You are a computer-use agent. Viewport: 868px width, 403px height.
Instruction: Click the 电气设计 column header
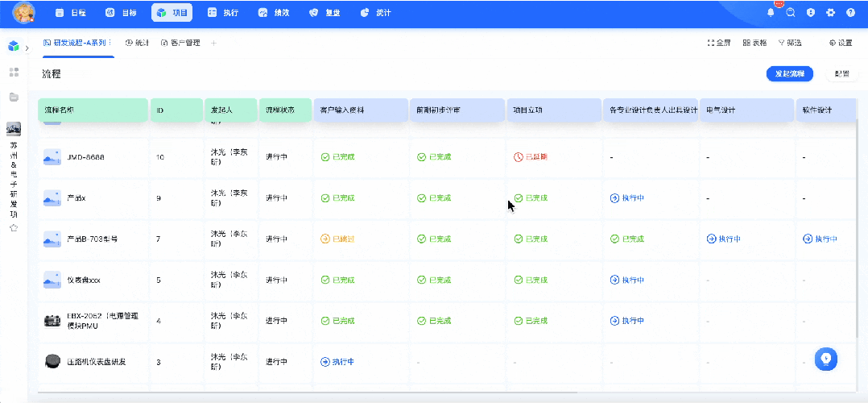746,110
